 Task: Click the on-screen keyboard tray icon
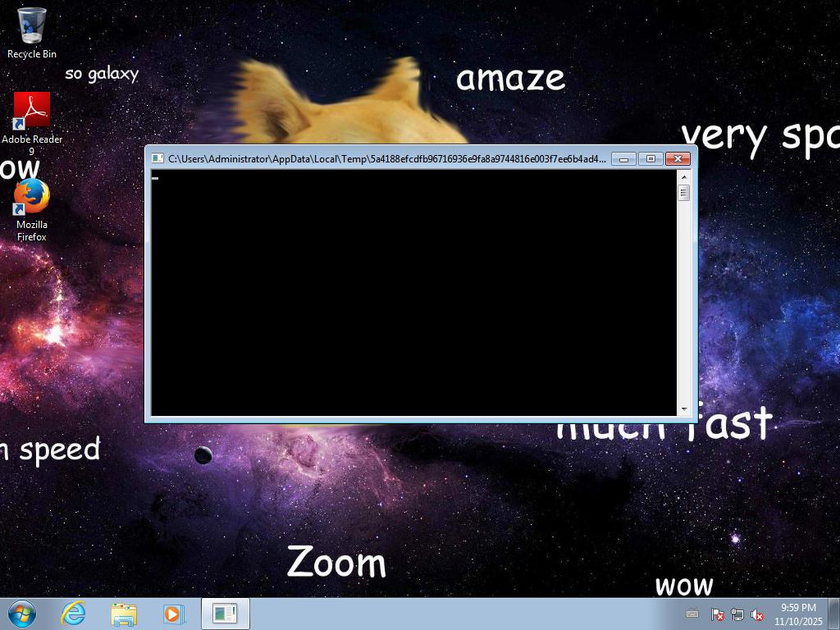692,614
